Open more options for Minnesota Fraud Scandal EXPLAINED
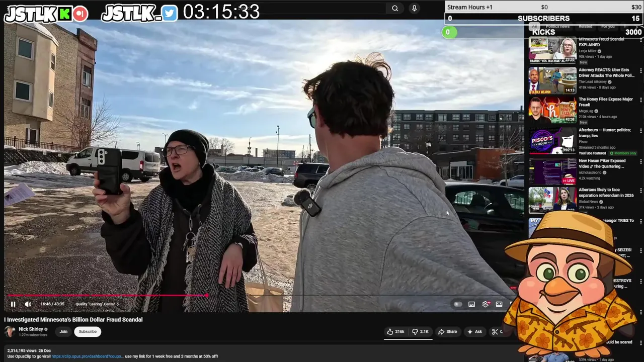Image resolution: width=644 pixels, height=362 pixels. click(640, 40)
